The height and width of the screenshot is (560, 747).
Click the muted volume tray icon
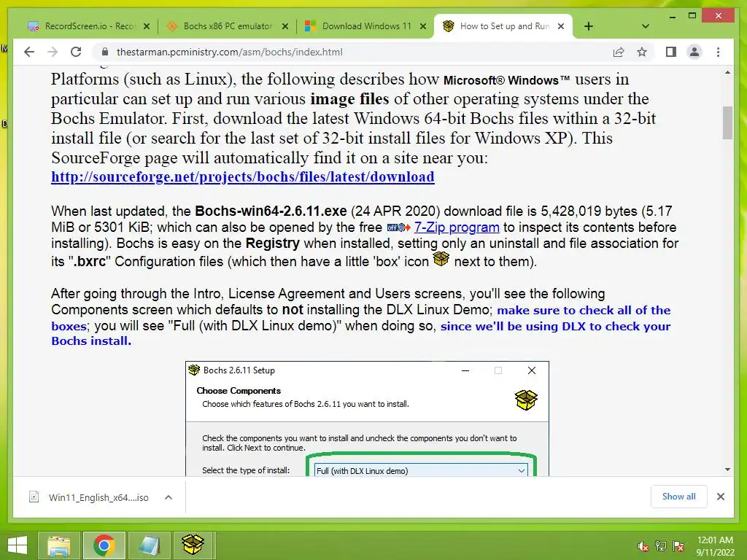[x=643, y=546]
